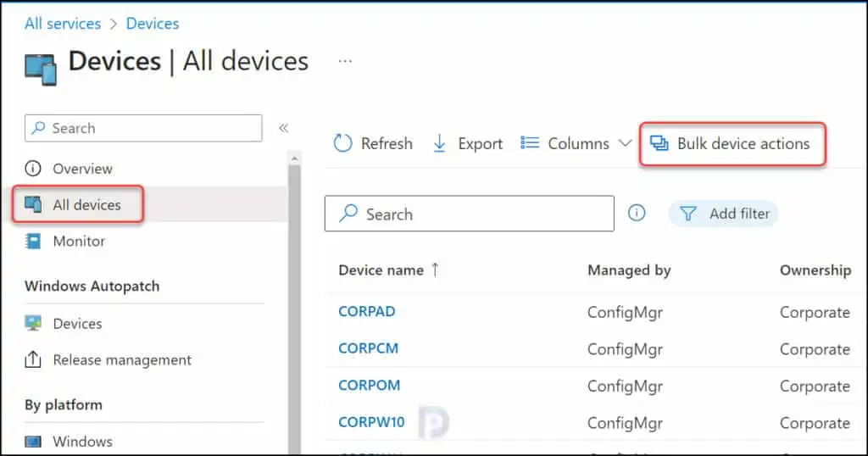This screenshot has height=456, width=868.
Task: Open the CORPW10 device link
Action: [371, 422]
